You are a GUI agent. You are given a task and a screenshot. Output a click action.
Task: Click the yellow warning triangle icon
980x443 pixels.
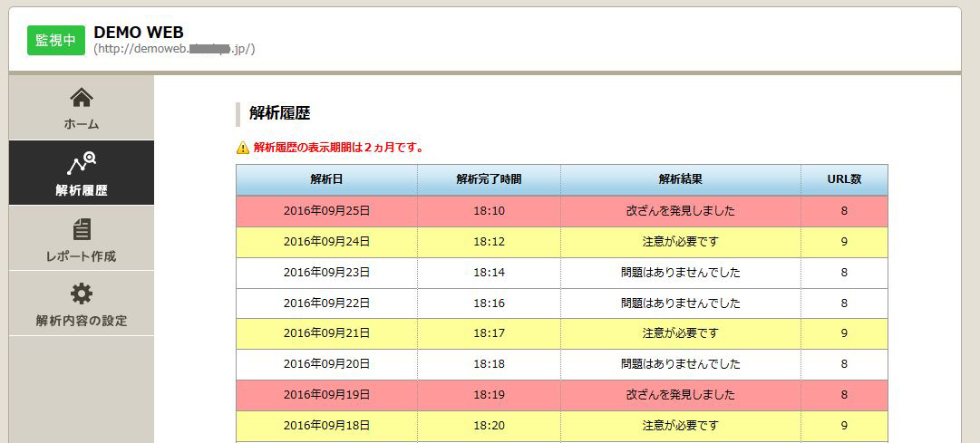pyautogui.click(x=242, y=148)
